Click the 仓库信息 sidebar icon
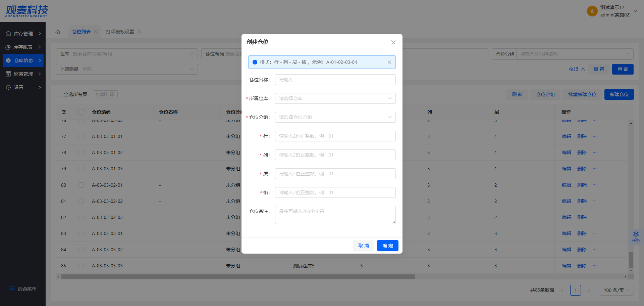The image size is (644, 306). [8, 60]
